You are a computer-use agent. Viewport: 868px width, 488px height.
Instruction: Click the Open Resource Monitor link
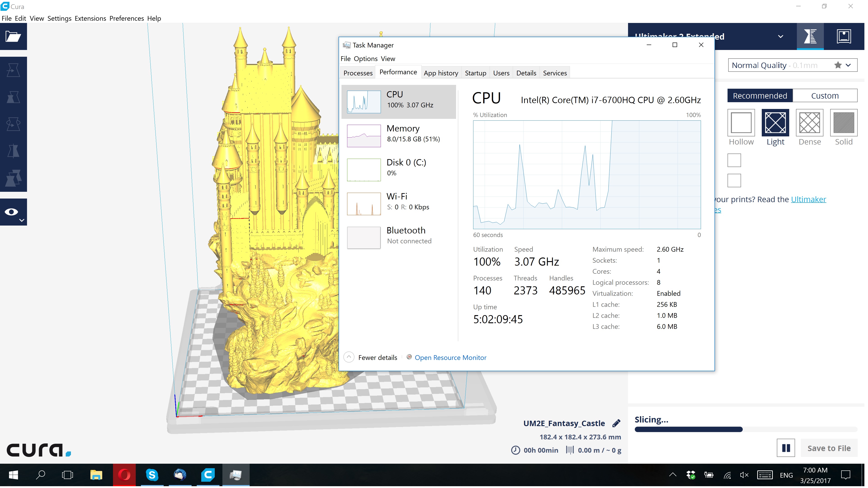coord(450,358)
